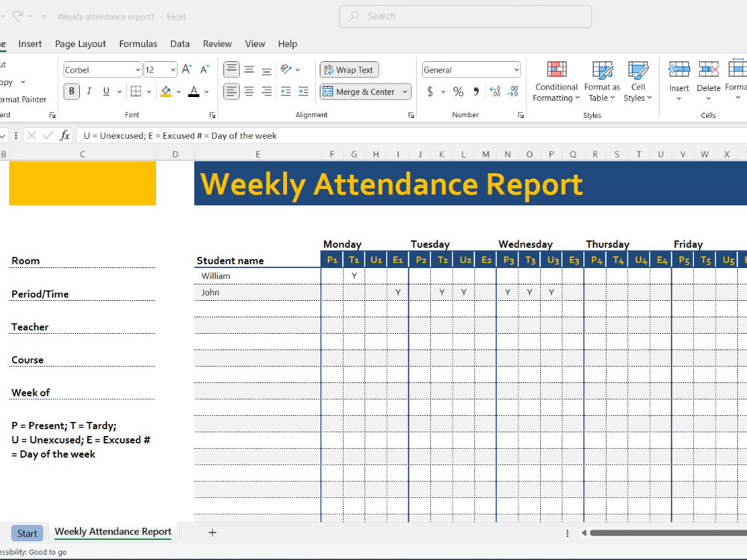Click the Decrease Decimal icon
747x560 pixels.
click(x=513, y=91)
